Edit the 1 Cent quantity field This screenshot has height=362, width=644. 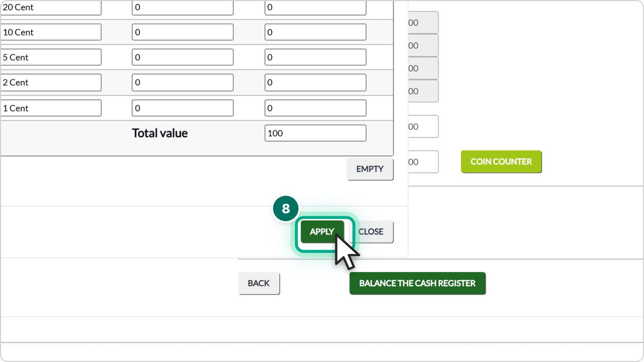point(183,108)
